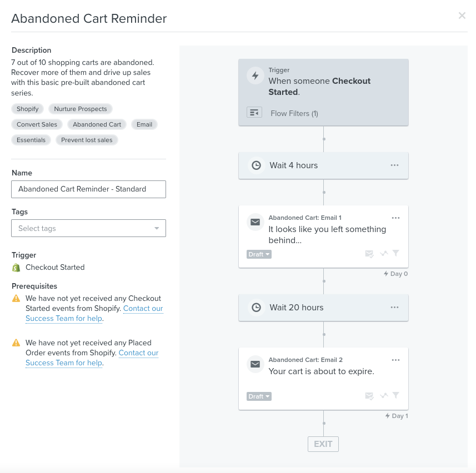Click the envelope icon for Email 2
476x473 pixels.
(x=255, y=364)
